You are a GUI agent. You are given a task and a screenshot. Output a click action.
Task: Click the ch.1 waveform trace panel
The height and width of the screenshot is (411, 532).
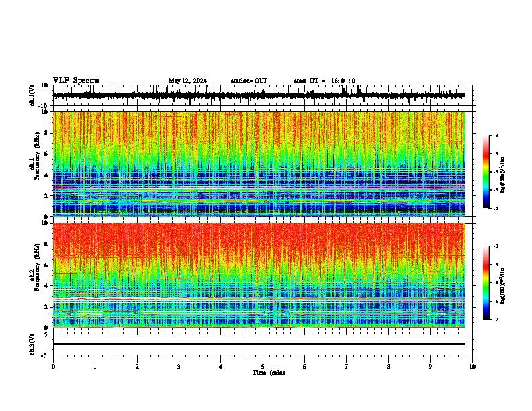pyautogui.click(x=264, y=95)
